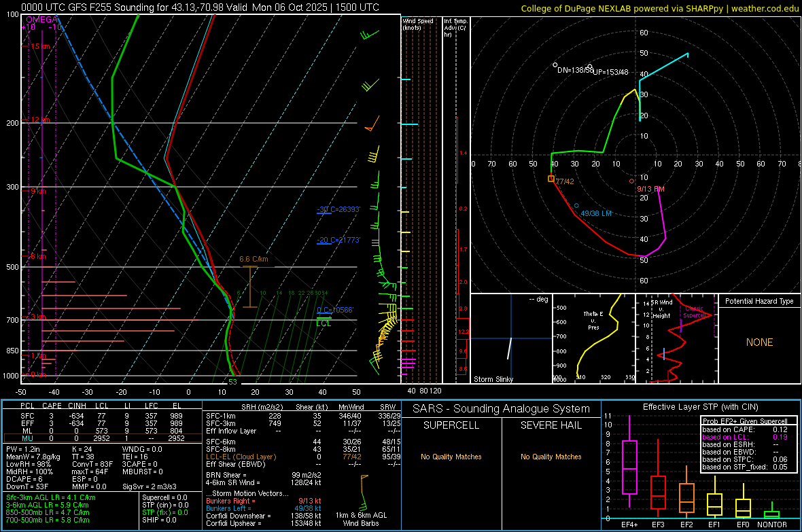
Task: Click the 'Inf. Temp. Adv.' panel header
Action: 456,28
